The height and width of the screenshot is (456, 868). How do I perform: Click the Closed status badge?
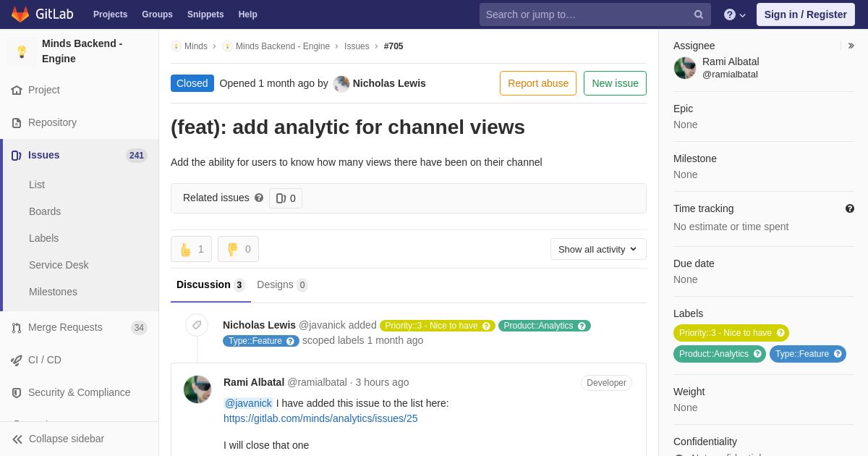tap(192, 83)
